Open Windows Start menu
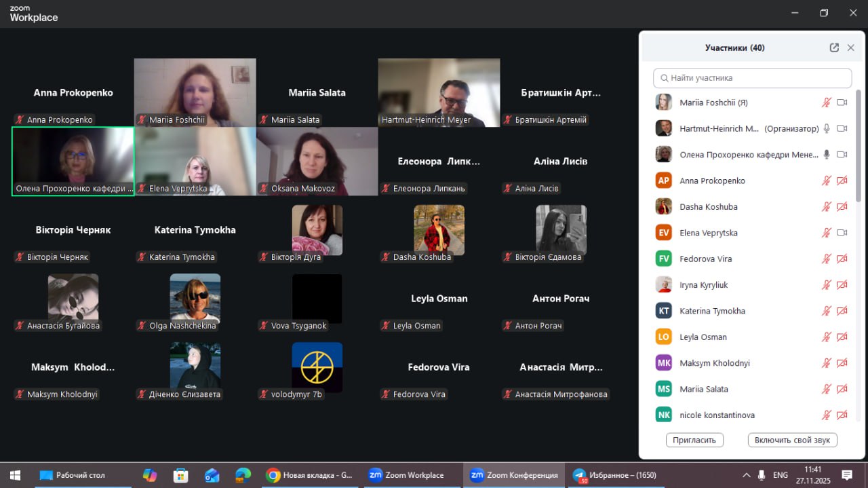Image resolution: width=868 pixels, height=488 pixels. pyautogui.click(x=15, y=475)
